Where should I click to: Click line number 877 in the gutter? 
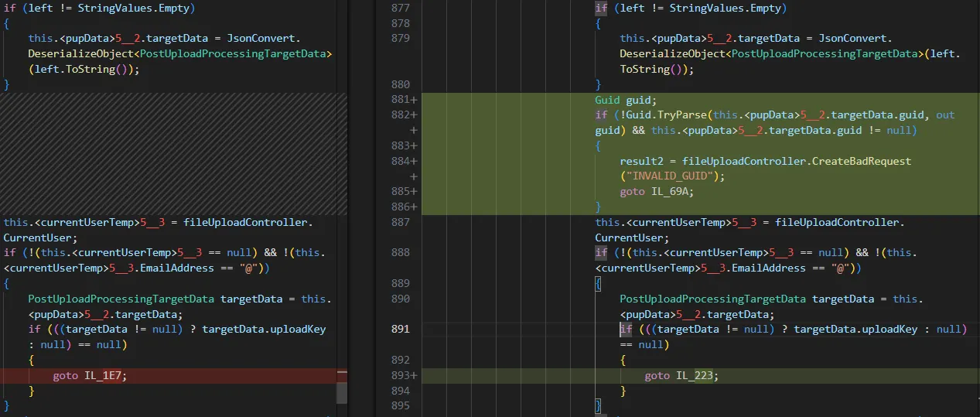tap(400, 9)
